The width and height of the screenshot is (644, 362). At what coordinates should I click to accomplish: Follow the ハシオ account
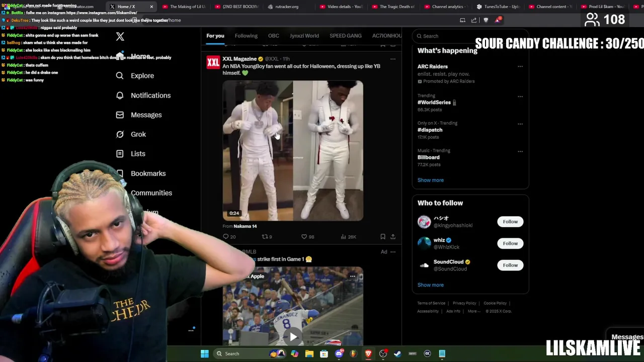[510, 222]
